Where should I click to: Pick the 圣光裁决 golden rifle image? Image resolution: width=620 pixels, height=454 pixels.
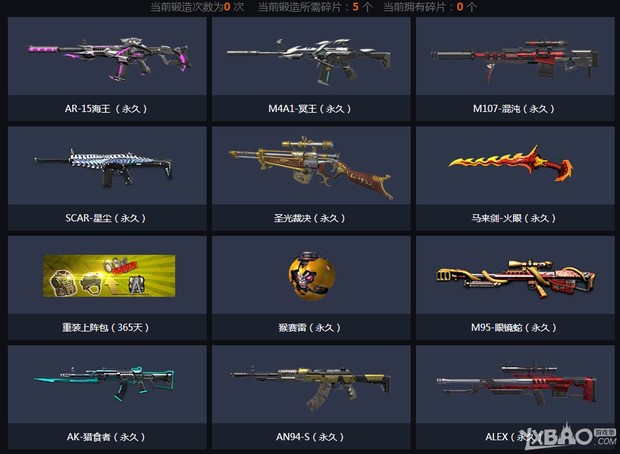(311, 167)
